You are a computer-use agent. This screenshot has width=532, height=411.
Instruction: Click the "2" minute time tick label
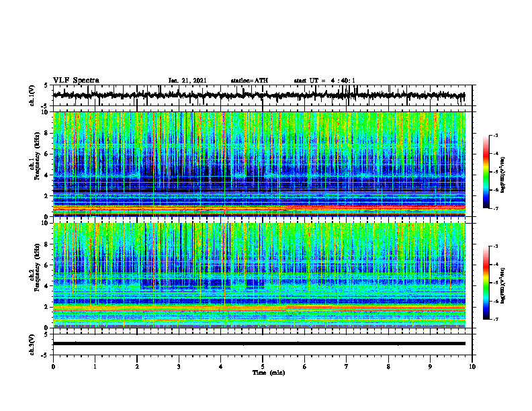[x=137, y=367]
